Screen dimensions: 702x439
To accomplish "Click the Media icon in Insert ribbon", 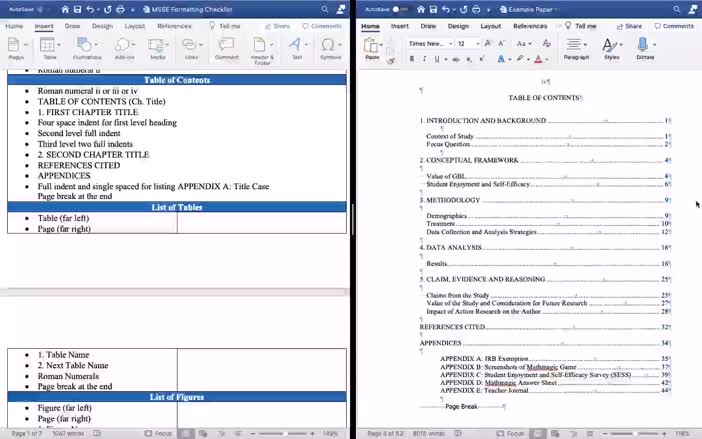I will (158, 47).
